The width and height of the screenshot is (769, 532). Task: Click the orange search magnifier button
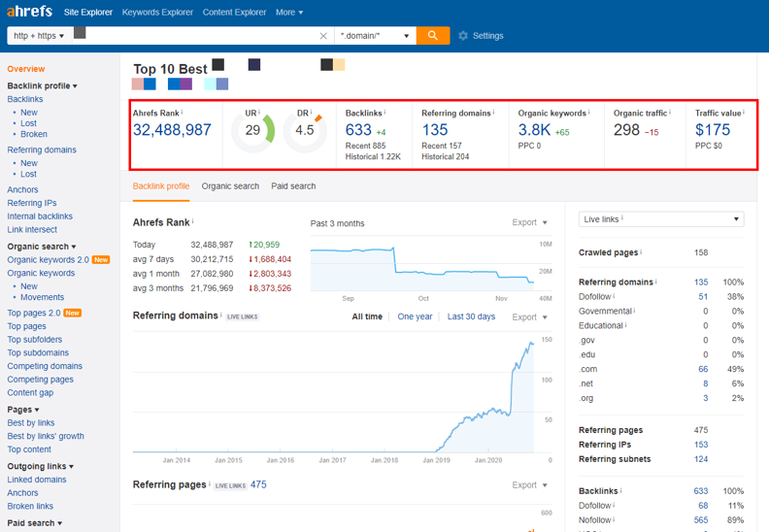pyautogui.click(x=433, y=35)
